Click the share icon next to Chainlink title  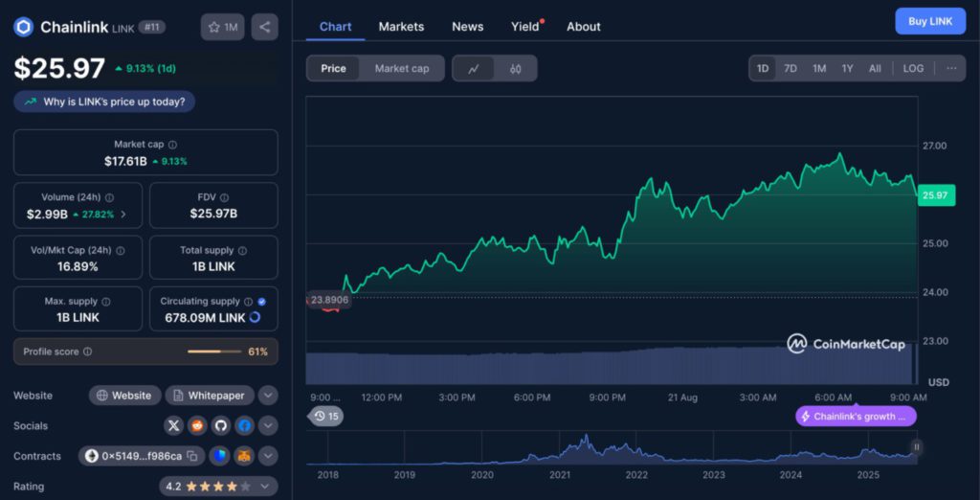(x=265, y=27)
